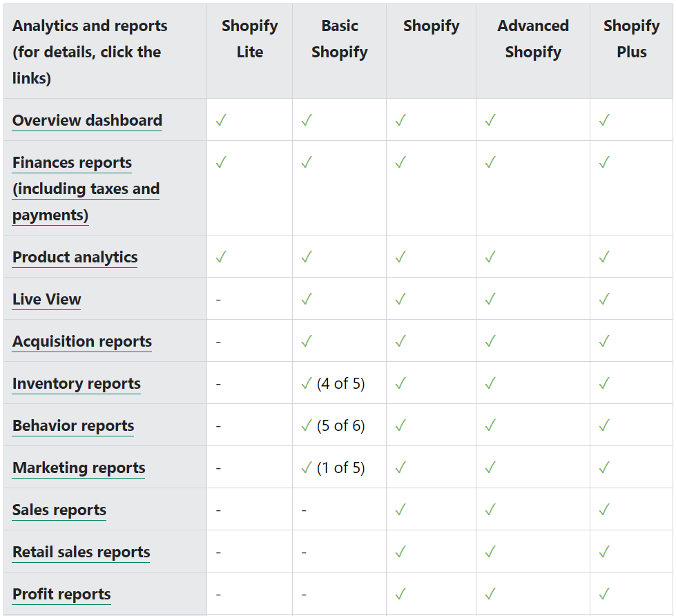Viewport: 676px width, 616px height.
Task: Open the Profit reports link
Action: tap(61, 595)
